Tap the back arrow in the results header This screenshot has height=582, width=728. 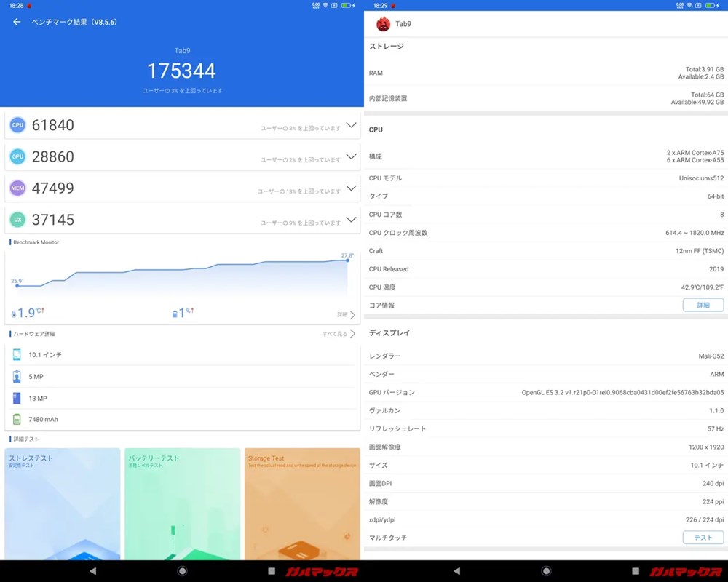pos(15,23)
